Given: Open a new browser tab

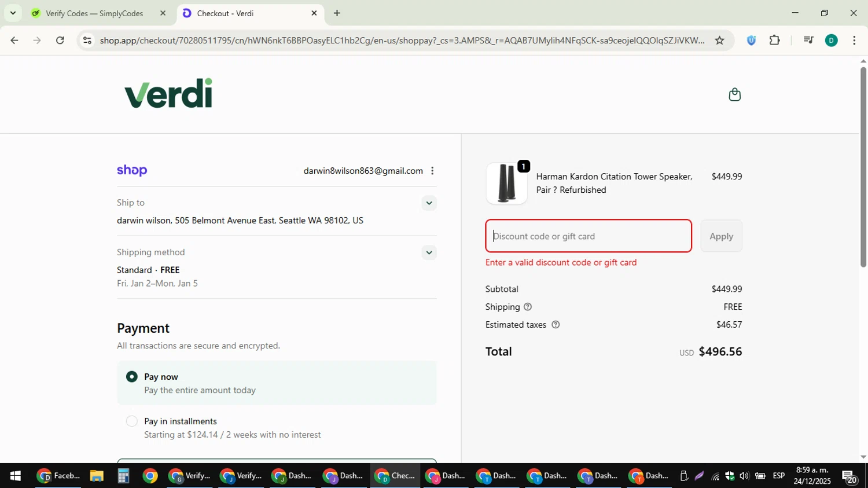Looking at the screenshot, I should pyautogui.click(x=337, y=13).
